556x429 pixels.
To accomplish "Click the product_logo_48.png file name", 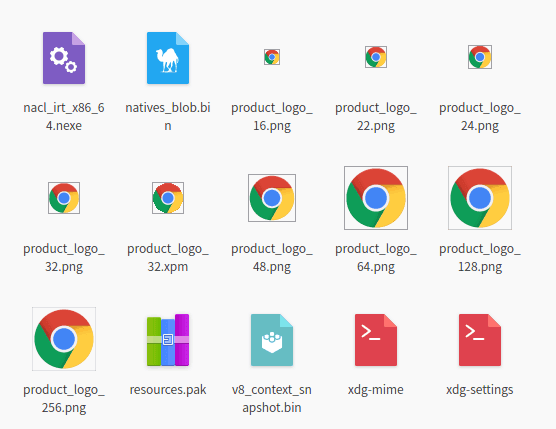I will [x=272, y=258].
